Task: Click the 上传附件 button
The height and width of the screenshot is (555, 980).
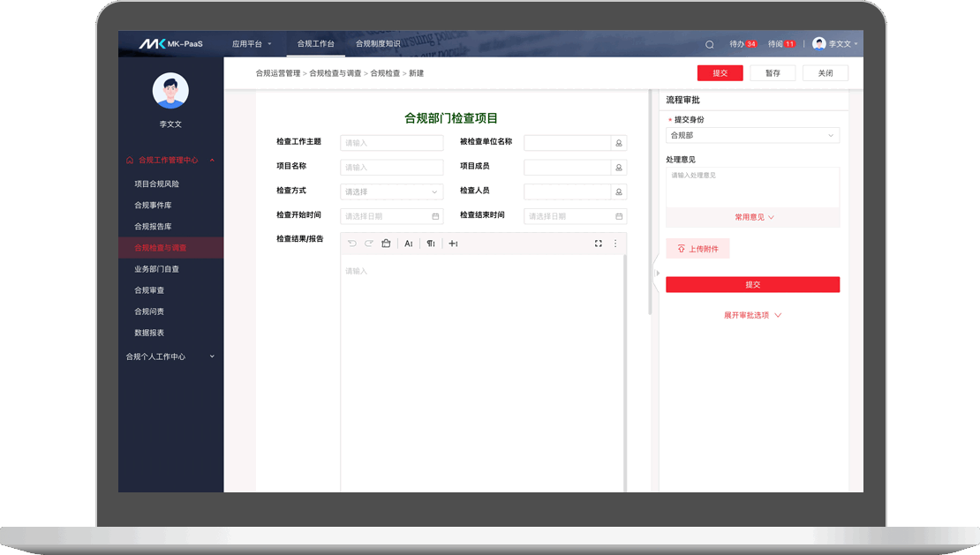Action: pos(697,249)
